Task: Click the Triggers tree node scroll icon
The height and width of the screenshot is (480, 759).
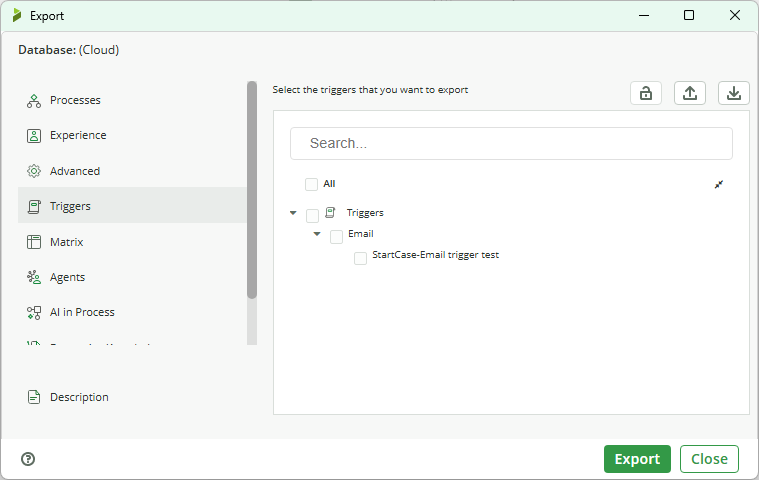Action: pos(330,212)
